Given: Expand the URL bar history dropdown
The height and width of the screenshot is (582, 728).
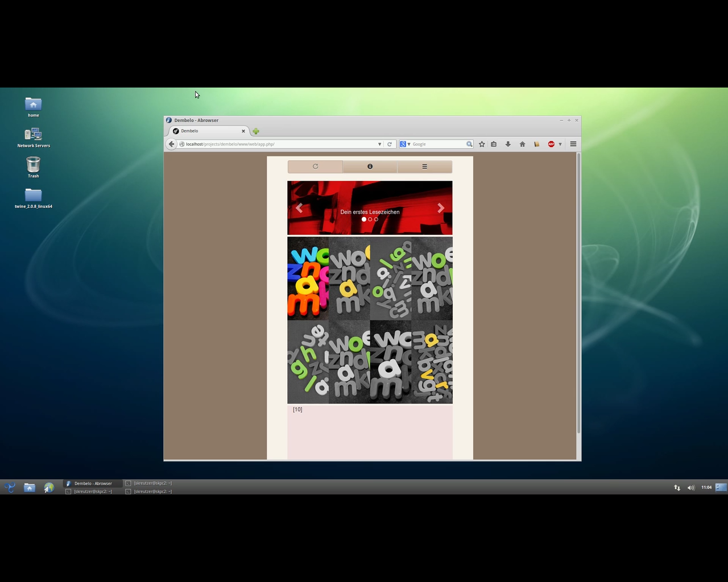Looking at the screenshot, I should pos(380,144).
